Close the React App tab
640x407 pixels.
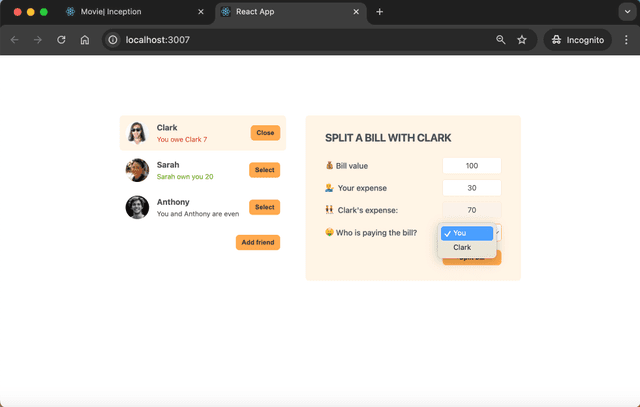(x=356, y=12)
